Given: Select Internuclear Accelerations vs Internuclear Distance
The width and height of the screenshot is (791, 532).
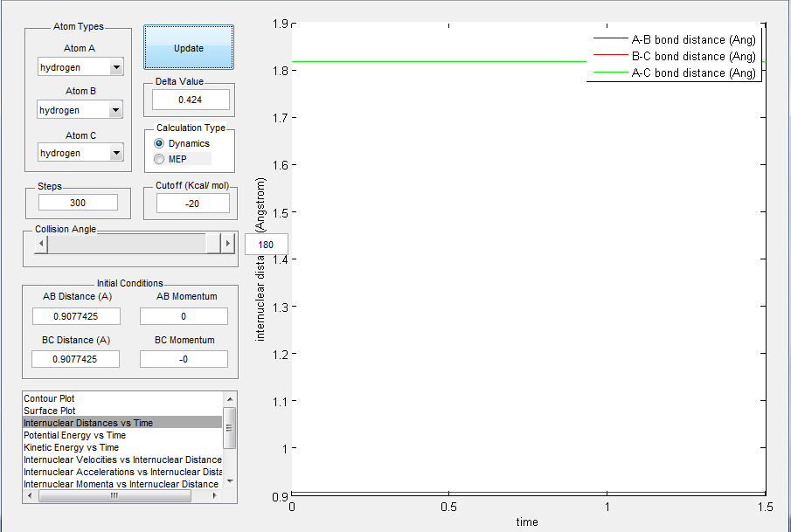Looking at the screenshot, I should point(122,472).
